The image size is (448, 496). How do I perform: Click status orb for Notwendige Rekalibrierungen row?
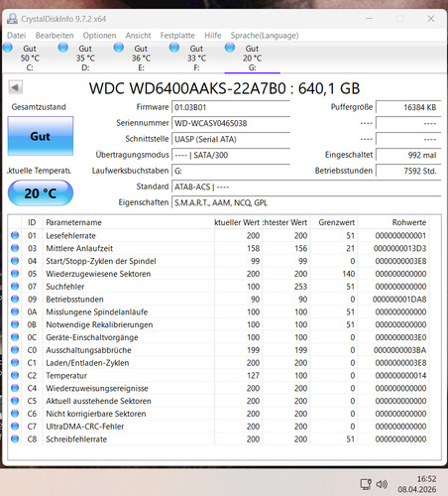15,324
